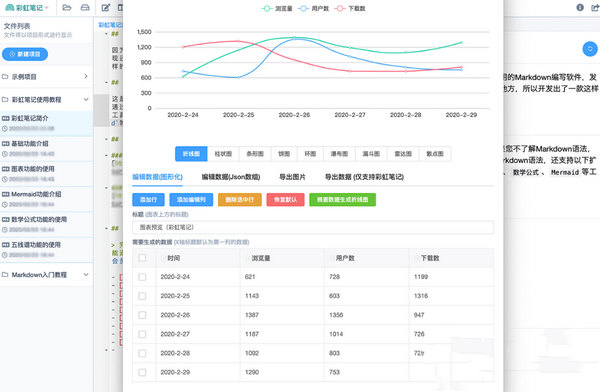The image size is (600, 392).
Task: Switch to the 瀑布图 chart type
Action: click(x=339, y=154)
